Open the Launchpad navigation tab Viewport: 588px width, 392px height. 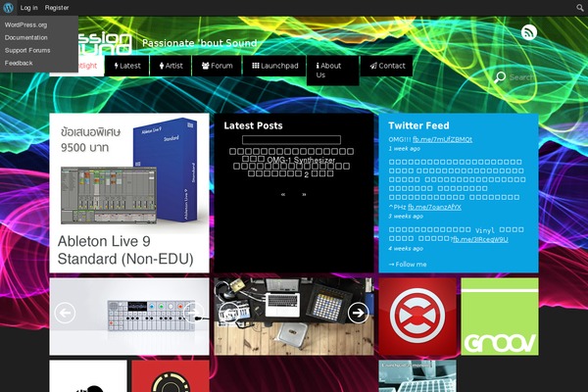coord(274,66)
